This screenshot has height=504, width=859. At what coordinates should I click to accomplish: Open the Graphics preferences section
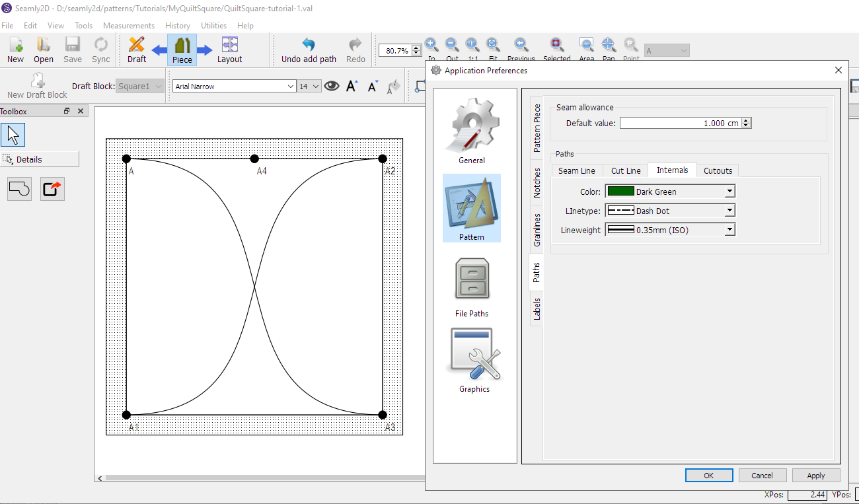click(474, 359)
